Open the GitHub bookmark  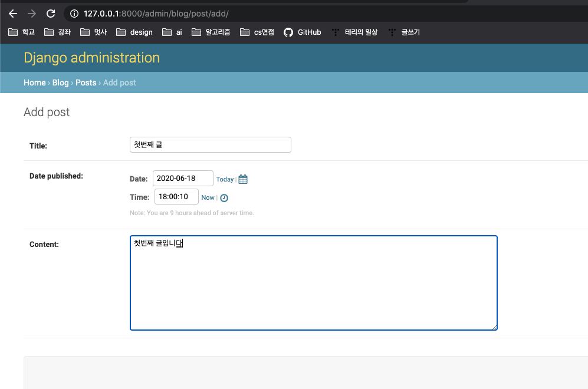[302, 32]
